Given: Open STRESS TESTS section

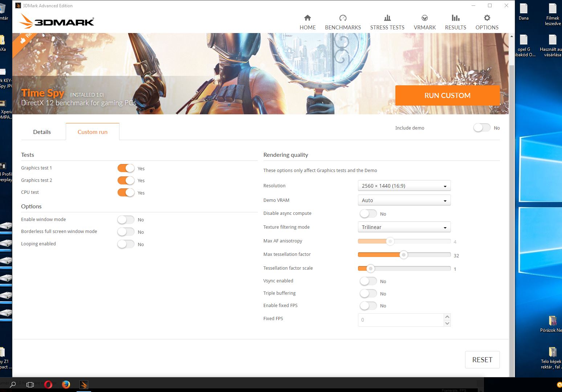Looking at the screenshot, I should (x=387, y=22).
